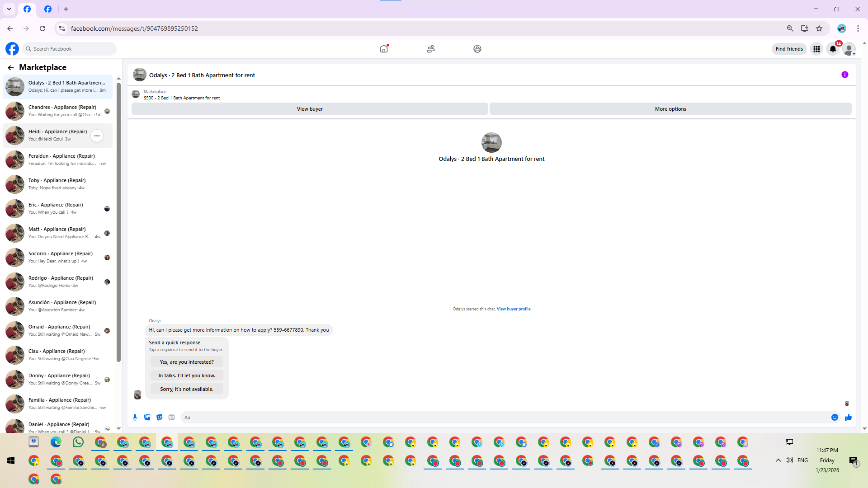Image resolution: width=868 pixels, height=488 pixels.
Task: Open the Facebook apps grid menu
Action: (x=816, y=49)
